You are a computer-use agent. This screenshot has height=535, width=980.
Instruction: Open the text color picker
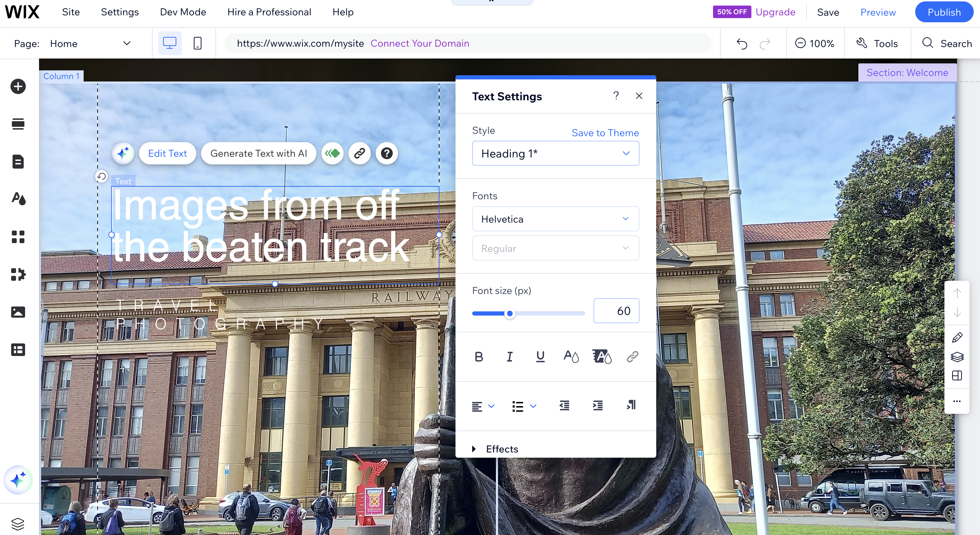(571, 356)
